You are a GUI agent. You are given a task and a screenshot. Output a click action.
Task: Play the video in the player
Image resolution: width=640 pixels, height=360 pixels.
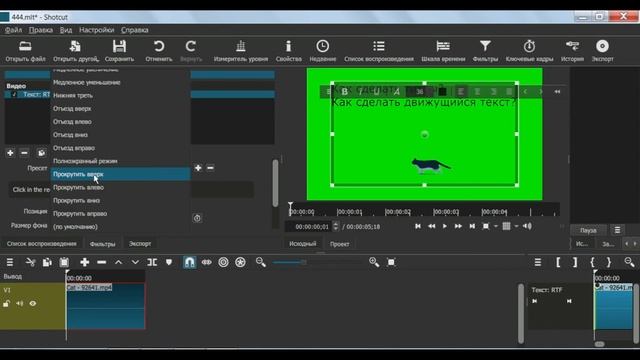click(444, 226)
